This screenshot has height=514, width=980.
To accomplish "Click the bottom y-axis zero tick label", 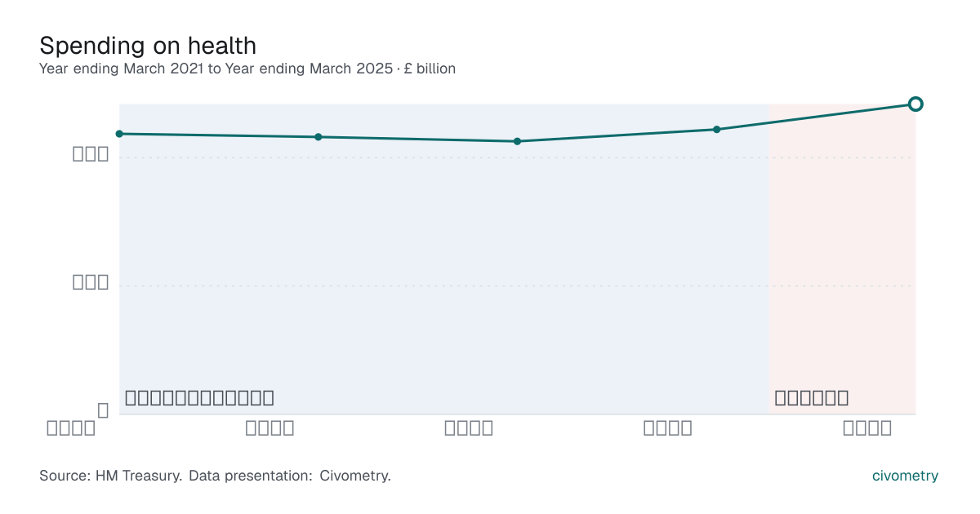I will coord(103,410).
